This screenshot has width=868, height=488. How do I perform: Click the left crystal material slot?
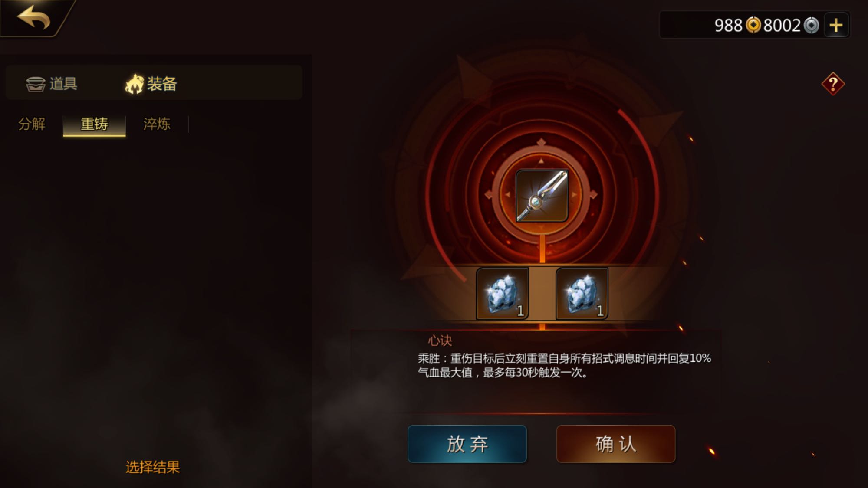point(503,294)
